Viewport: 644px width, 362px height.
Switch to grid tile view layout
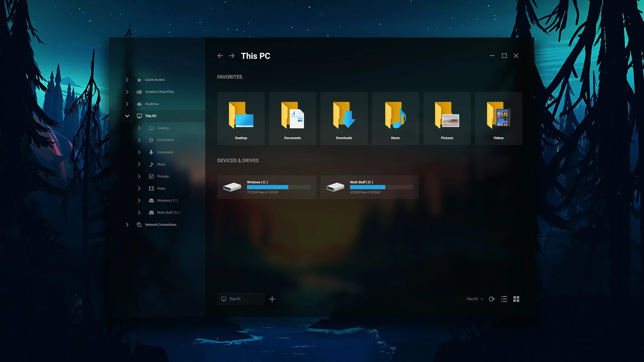(516, 299)
